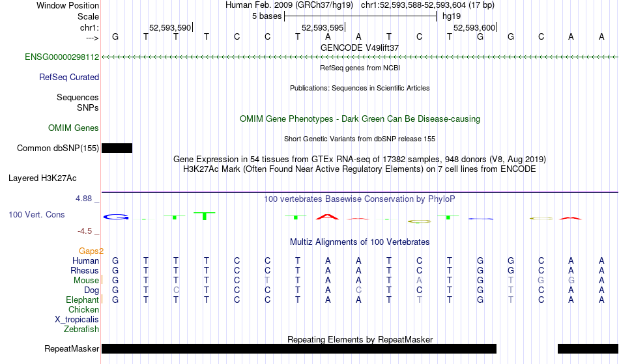Image resolution: width=619 pixels, height=364 pixels.
Task: Click the light grey A in the Mouse row
Action: [419, 281]
